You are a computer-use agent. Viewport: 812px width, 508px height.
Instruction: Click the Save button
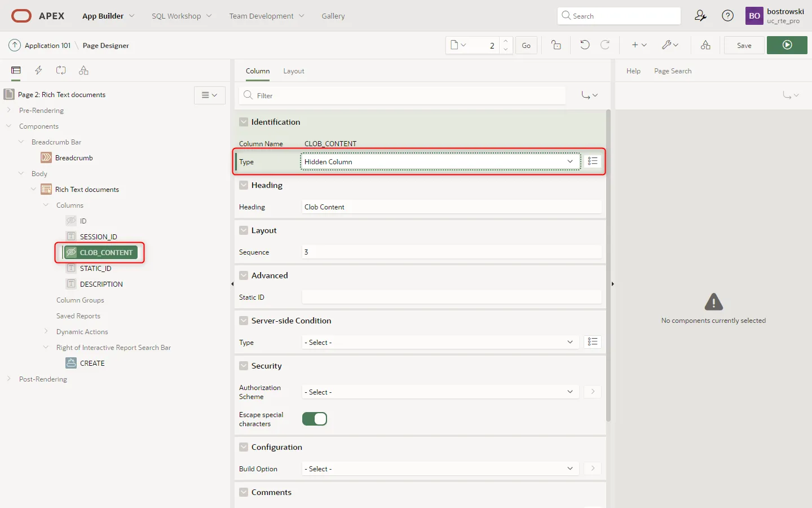(744, 45)
